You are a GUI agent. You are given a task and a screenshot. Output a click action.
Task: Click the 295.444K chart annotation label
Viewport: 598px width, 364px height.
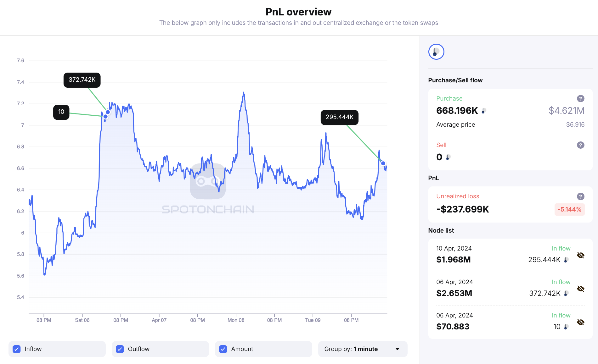[339, 117]
